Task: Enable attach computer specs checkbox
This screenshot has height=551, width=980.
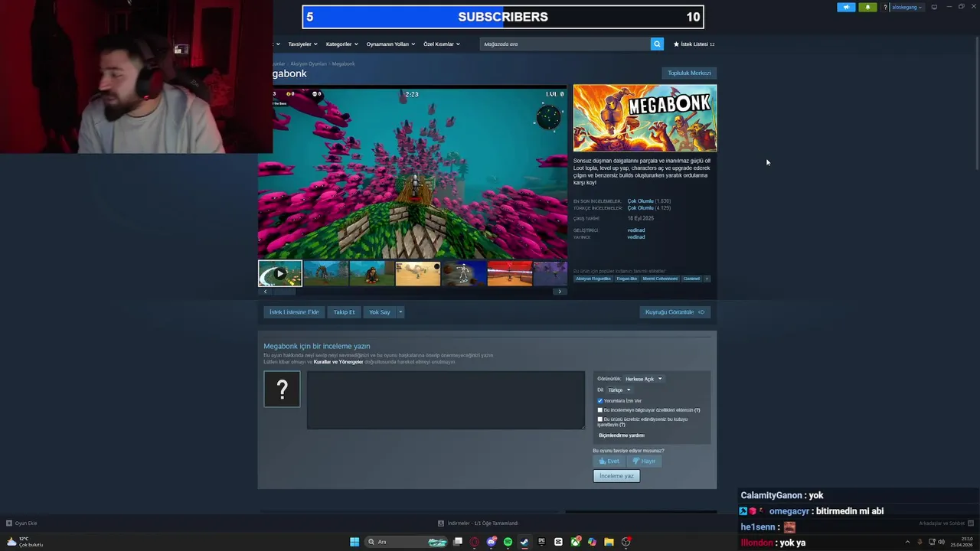Action: [600, 410]
